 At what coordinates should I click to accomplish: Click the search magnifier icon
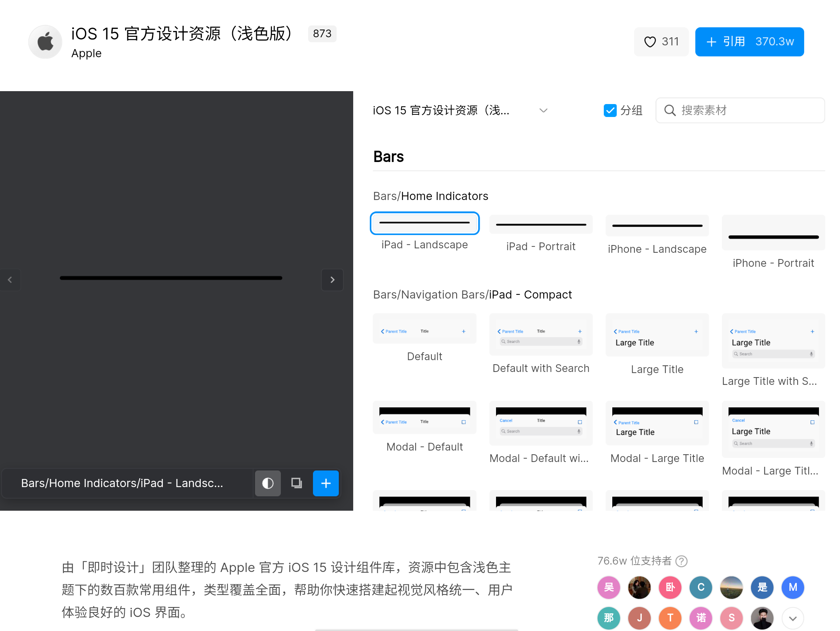click(x=669, y=110)
